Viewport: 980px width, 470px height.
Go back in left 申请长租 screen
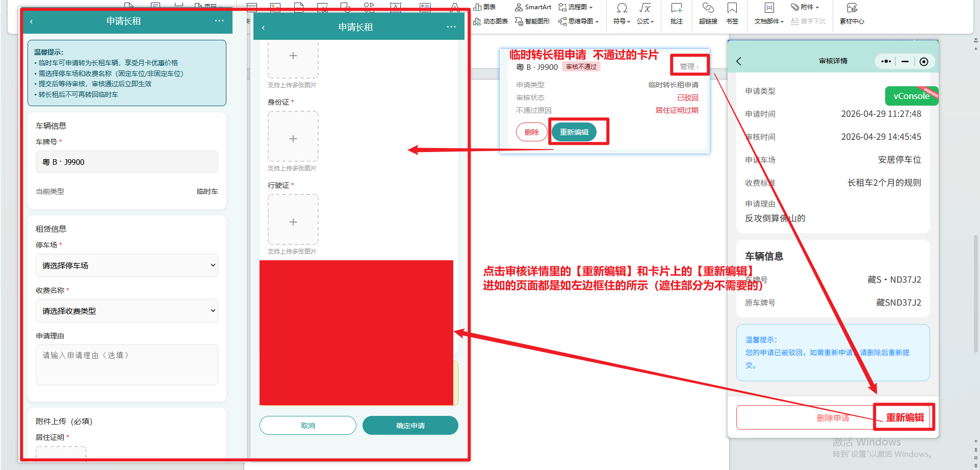(32, 21)
